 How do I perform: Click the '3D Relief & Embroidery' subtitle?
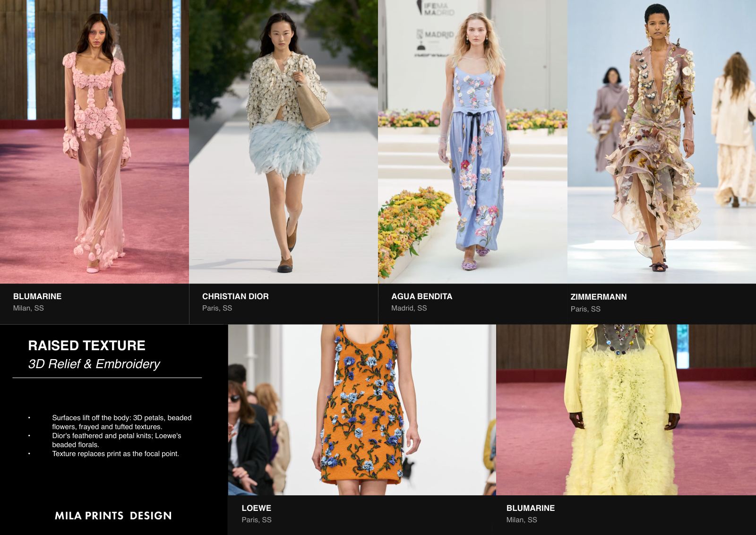point(94,364)
